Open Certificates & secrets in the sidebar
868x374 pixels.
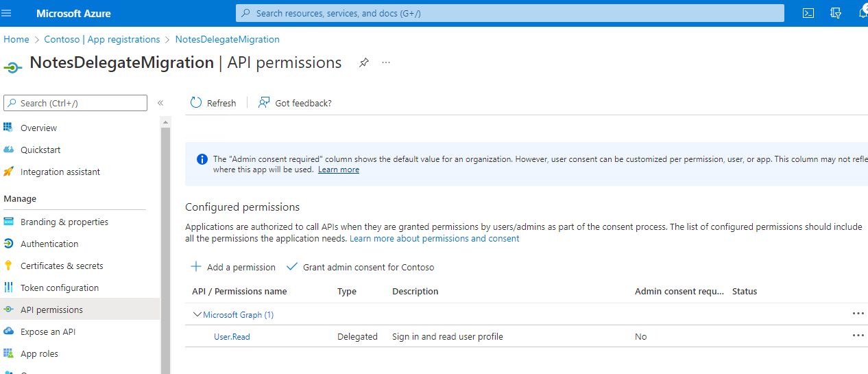(x=62, y=266)
